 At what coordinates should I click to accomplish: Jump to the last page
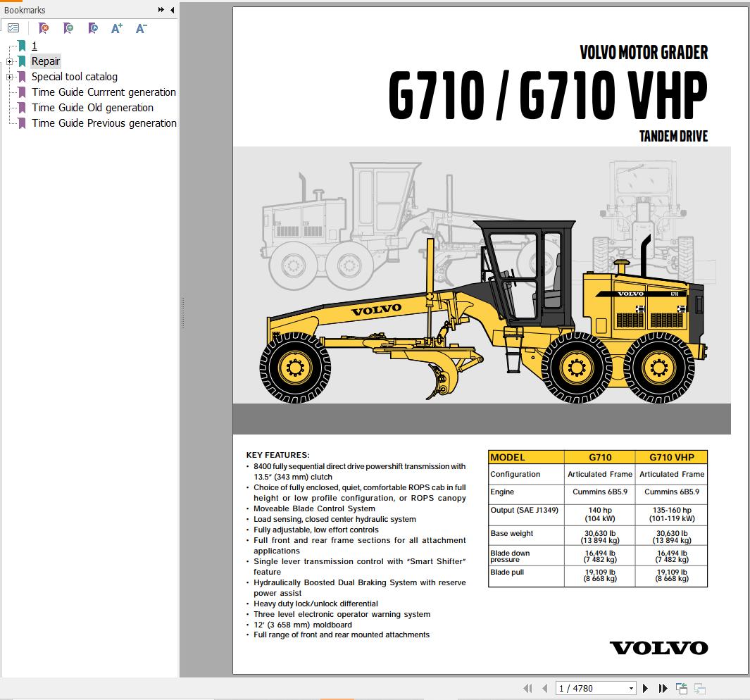pos(663,688)
